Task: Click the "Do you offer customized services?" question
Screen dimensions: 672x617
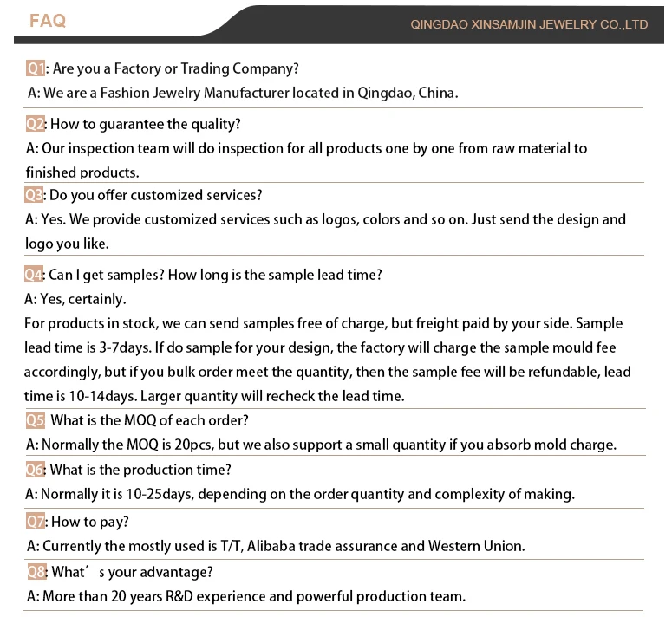Action: click(x=155, y=195)
